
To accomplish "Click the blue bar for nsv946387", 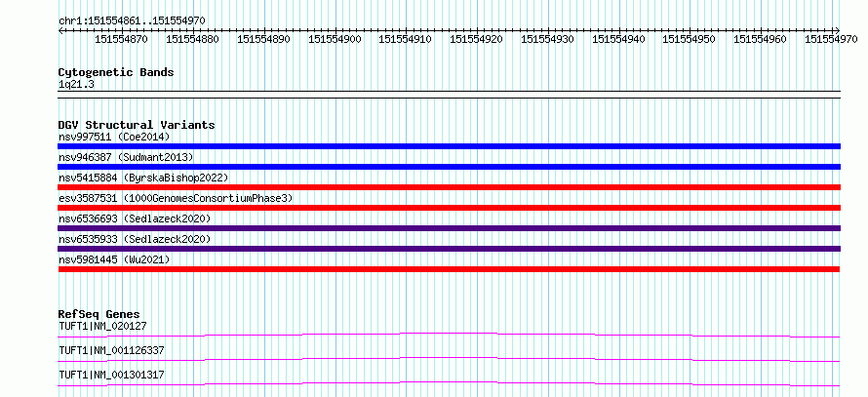I will coord(449,167).
